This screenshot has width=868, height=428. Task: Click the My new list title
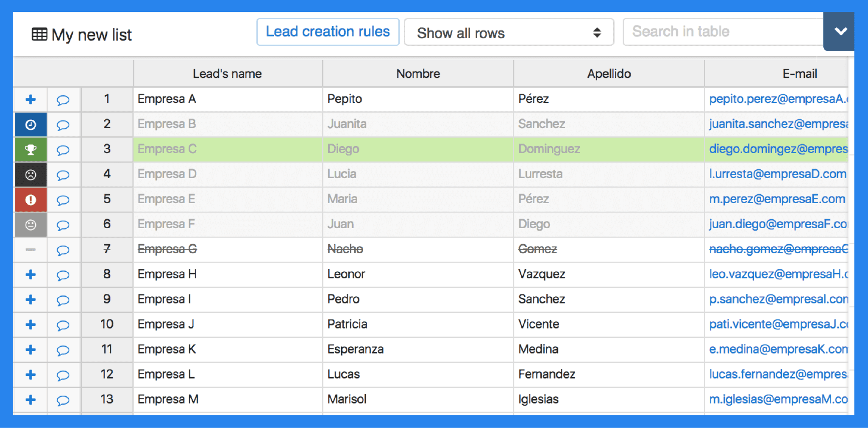[x=92, y=35]
